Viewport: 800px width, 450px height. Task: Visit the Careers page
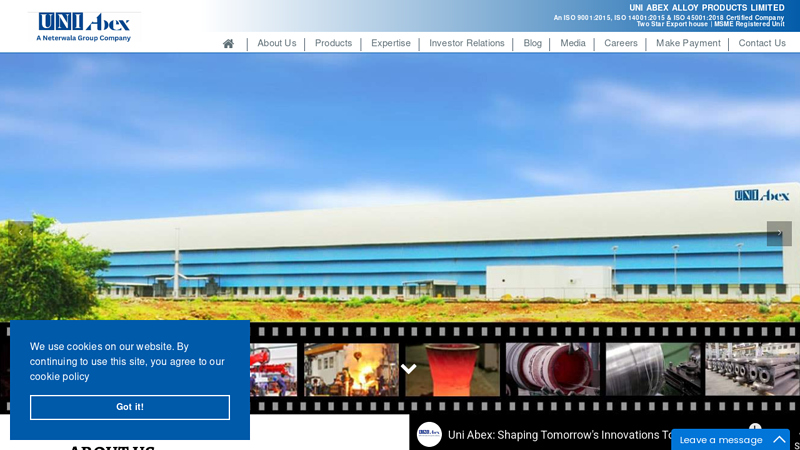[620, 43]
